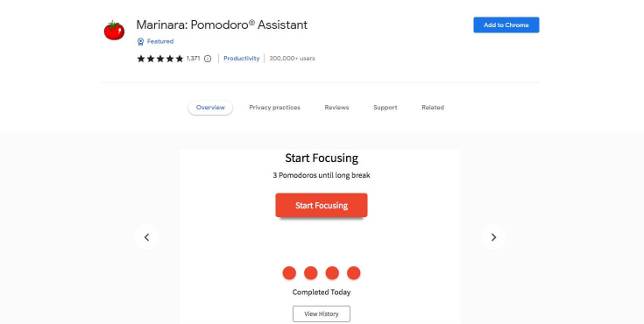Click the Featured label link
The image size is (644, 324).
pos(160,41)
